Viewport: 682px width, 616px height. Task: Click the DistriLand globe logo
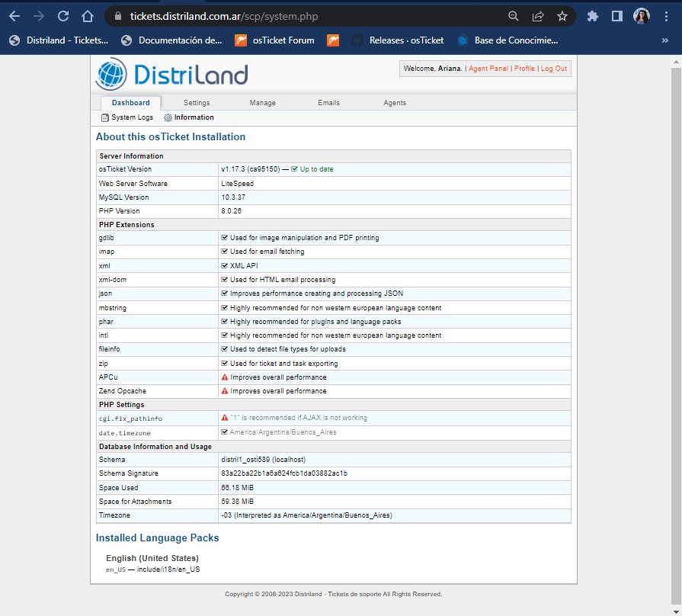(112, 74)
